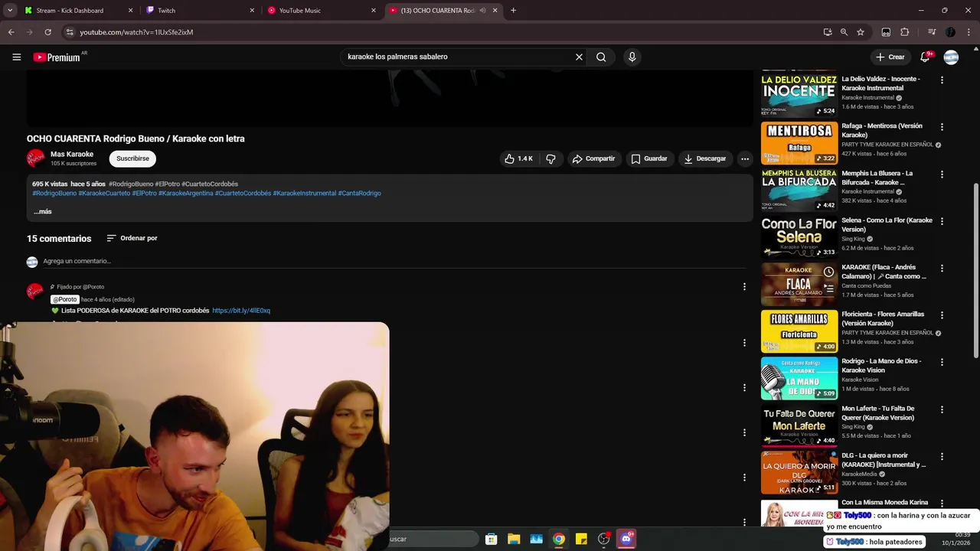Open Microsoft Store from the taskbar
The height and width of the screenshot is (551, 980).
[492, 539]
